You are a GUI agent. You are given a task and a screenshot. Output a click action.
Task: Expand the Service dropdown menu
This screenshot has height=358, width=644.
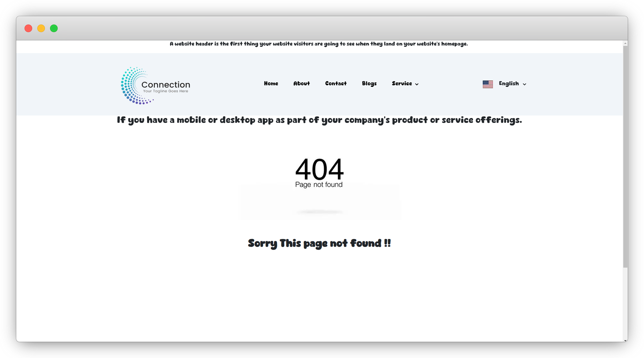point(402,83)
